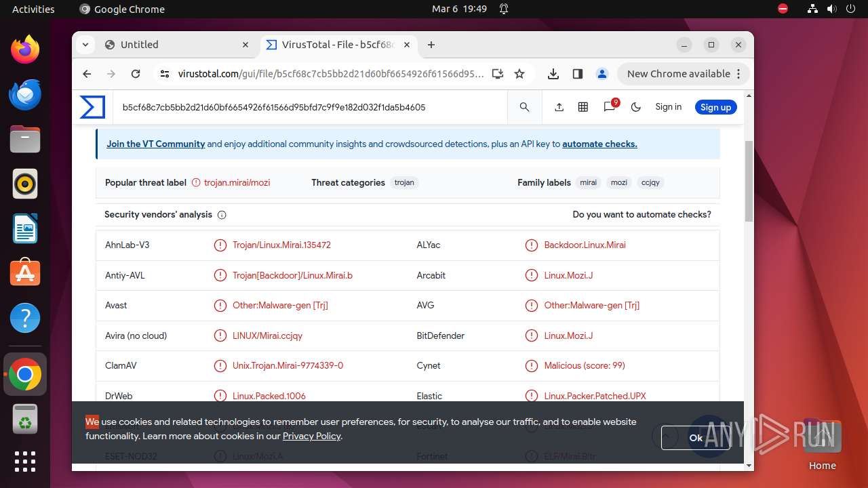Open the Privacy Policy link
Viewport: 868px width, 488px height.
click(x=311, y=436)
